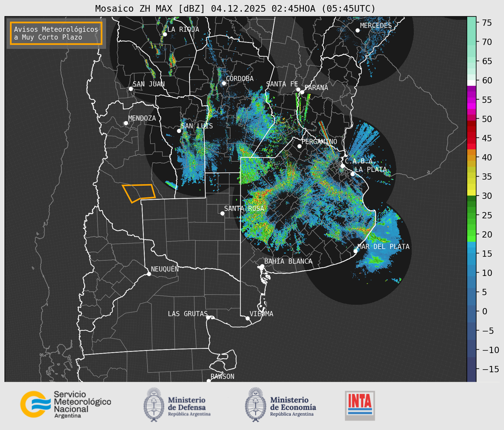Select the Mendoza city marker dot
Viewport: 504px width, 430px height.
(x=126, y=123)
